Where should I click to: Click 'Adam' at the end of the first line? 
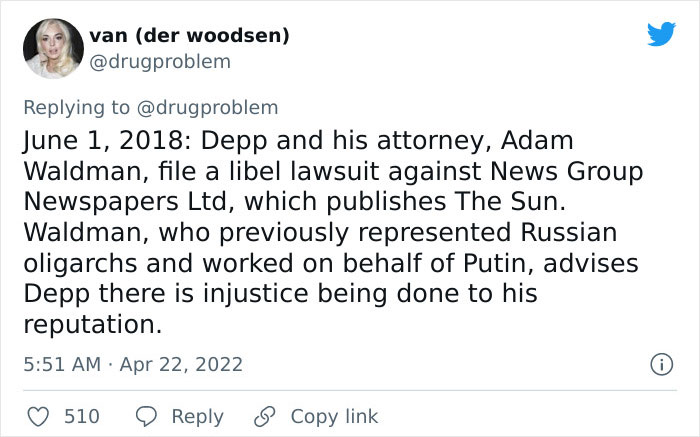point(537,141)
